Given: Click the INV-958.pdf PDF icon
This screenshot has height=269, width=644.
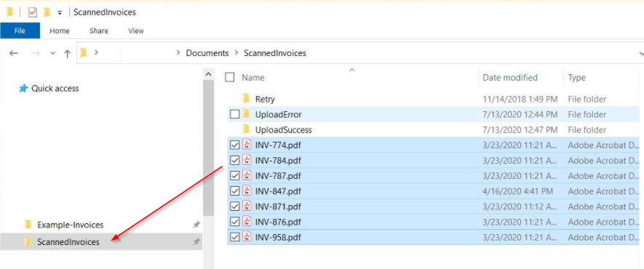Looking at the screenshot, I should [x=247, y=236].
